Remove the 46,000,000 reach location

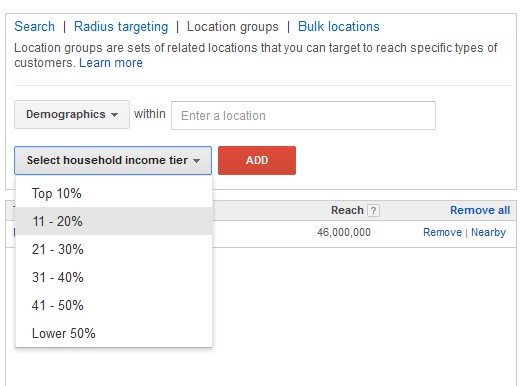pos(442,232)
